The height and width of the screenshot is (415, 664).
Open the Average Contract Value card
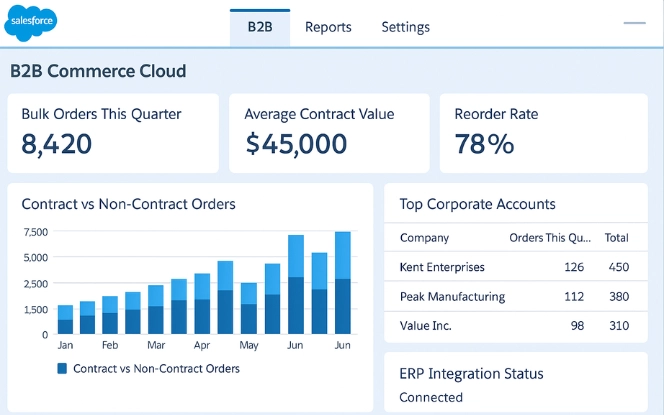tap(329, 133)
